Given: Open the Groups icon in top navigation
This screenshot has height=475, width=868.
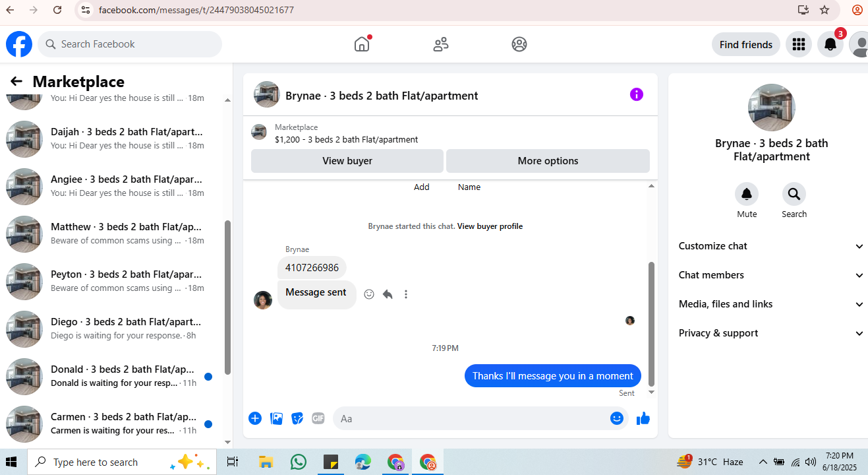Looking at the screenshot, I should click(519, 44).
